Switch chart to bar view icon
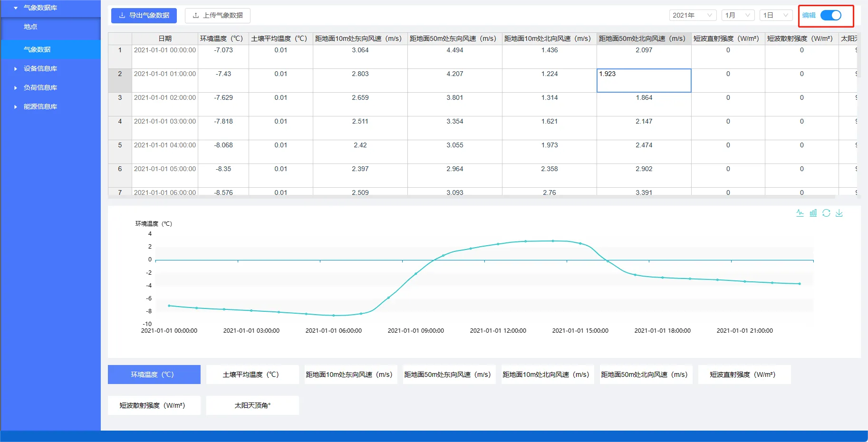This screenshot has width=868, height=442. (x=813, y=213)
